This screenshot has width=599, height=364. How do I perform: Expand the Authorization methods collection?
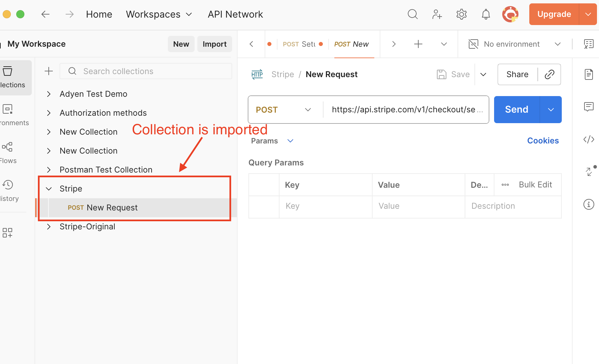click(49, 113)
